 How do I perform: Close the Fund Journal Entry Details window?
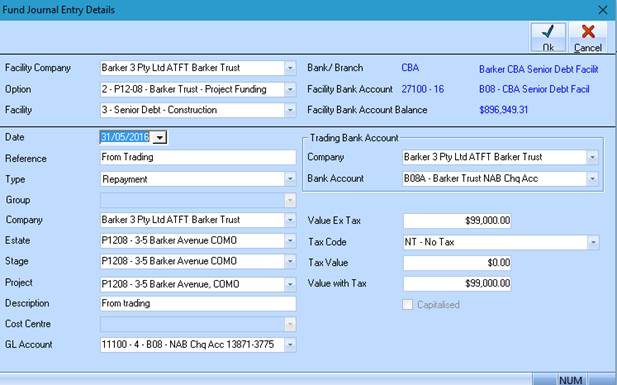pos(602,10)
